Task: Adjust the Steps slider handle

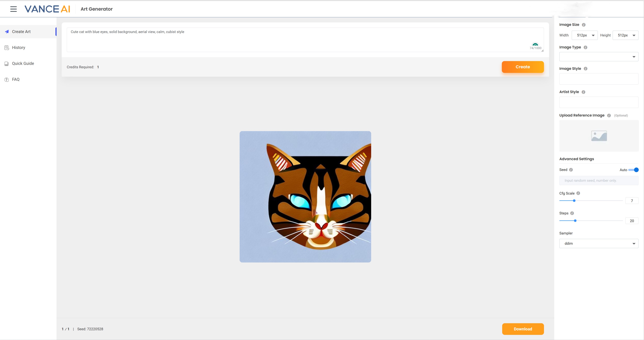Action: (x=575, y=221)
